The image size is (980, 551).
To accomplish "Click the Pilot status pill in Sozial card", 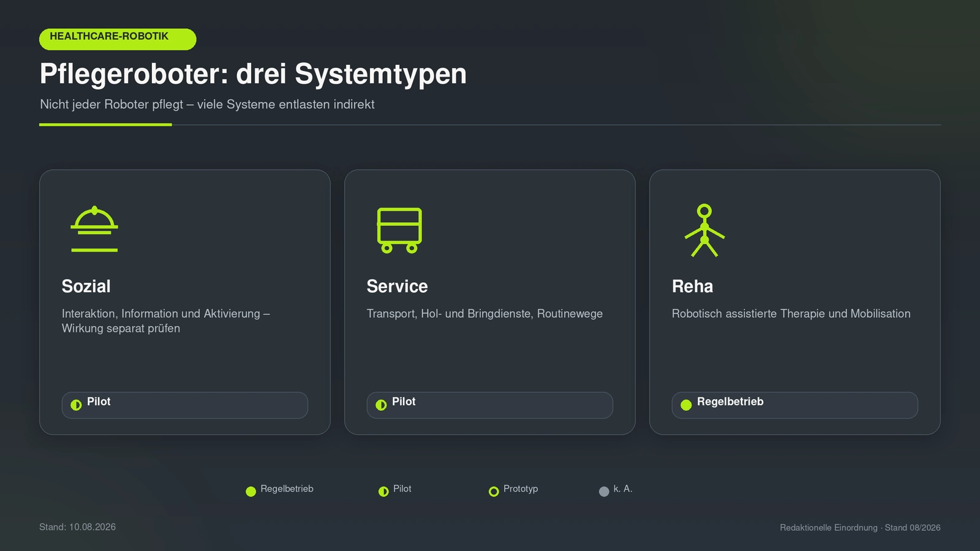I will pyautogui.click(x=185, y=405).
